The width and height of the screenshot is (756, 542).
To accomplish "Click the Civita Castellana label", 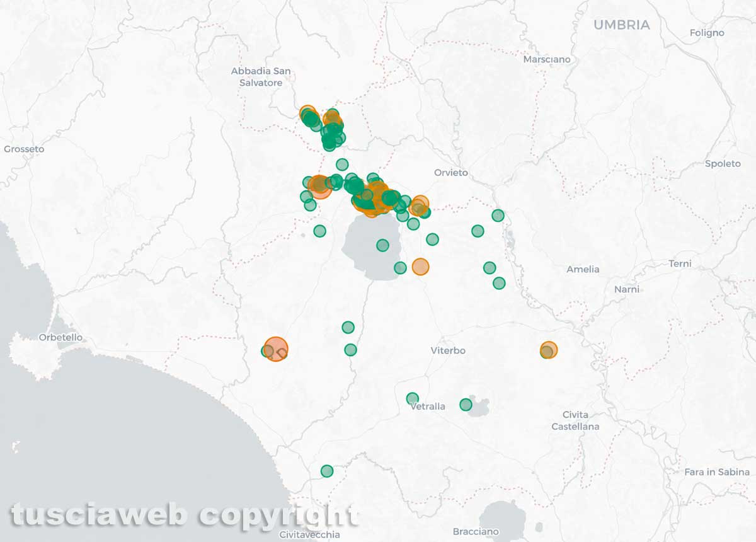I will point(575,420).
